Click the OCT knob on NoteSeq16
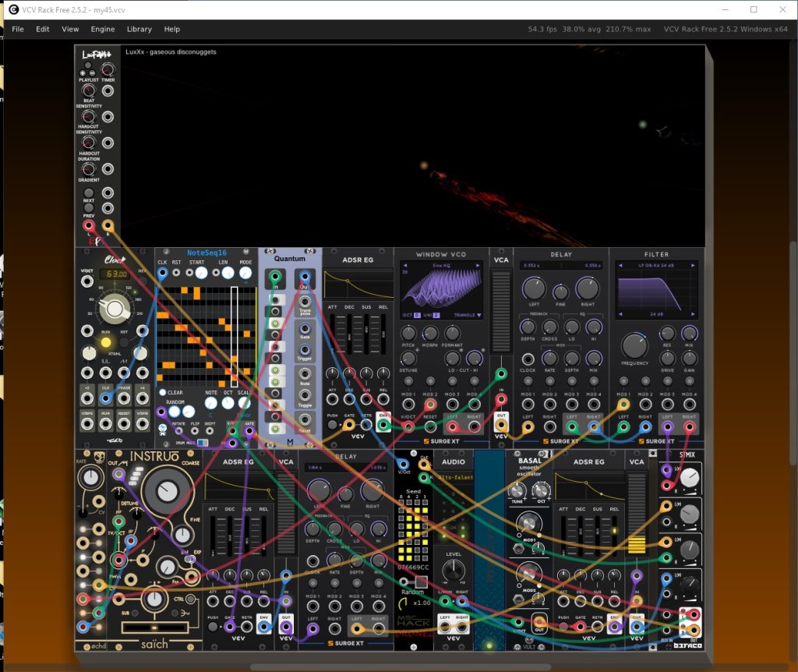The image size is (798, 672). [228, 403]
